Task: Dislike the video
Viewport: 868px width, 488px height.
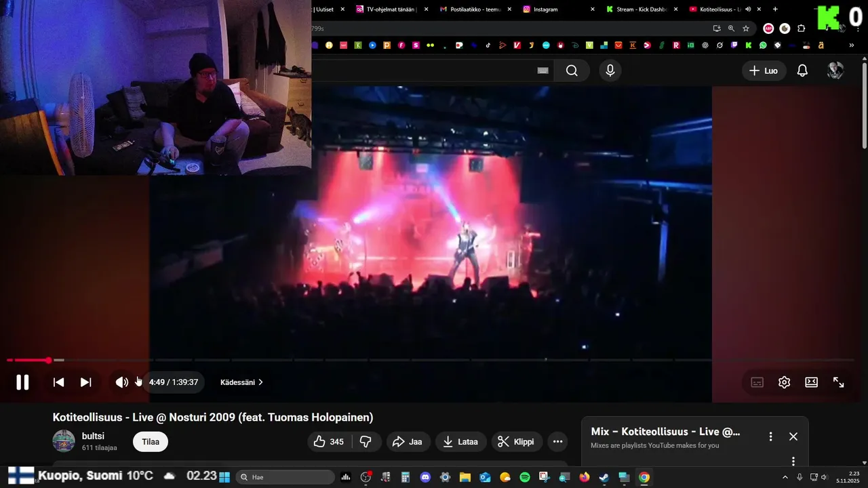Action: click(x=366, y=442)
